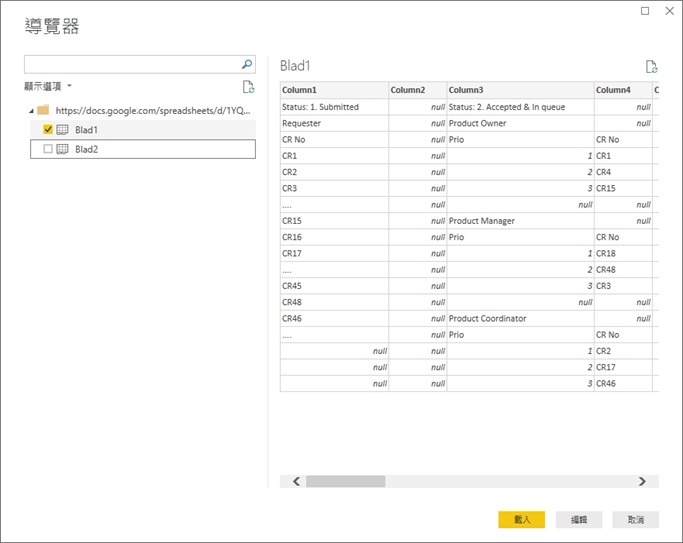Click the search magnifier icon
The height and width of the screenshot is (543, 683).
pyautogui.click(x=247, y=64)
